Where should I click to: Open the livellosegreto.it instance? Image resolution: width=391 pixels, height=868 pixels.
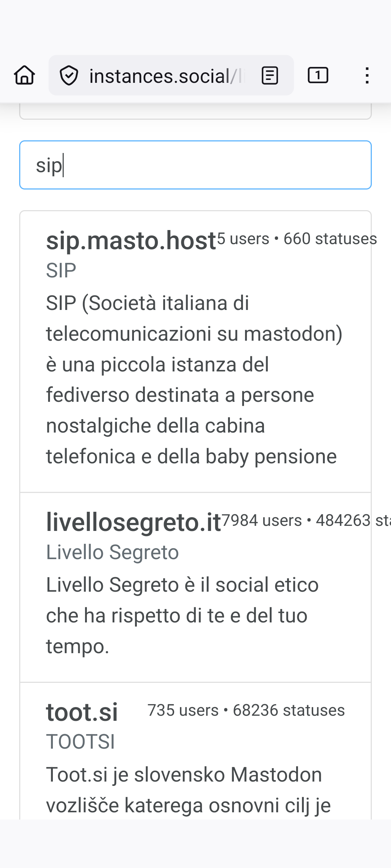coord(133,523)
